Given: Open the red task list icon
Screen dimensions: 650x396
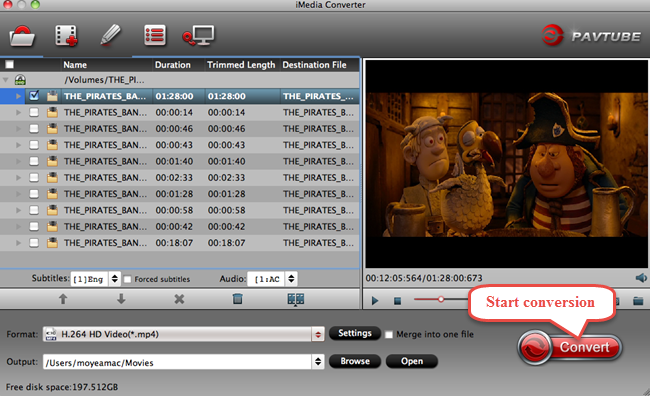Looking at the screenshot, I should click(155, 35).
